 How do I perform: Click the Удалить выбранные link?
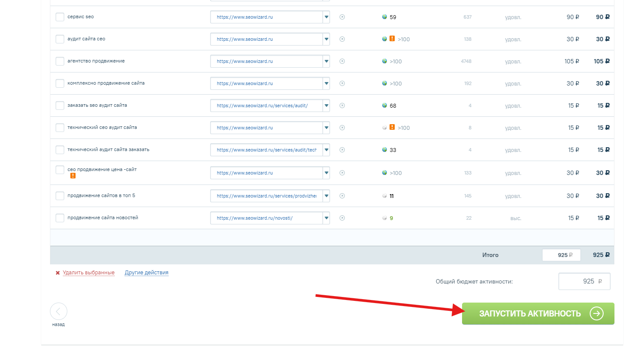tap(89, 273)
